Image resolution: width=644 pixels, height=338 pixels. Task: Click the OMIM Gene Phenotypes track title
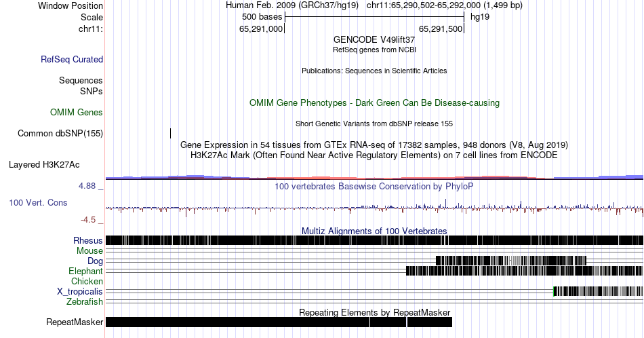click(x=374, y=102)
